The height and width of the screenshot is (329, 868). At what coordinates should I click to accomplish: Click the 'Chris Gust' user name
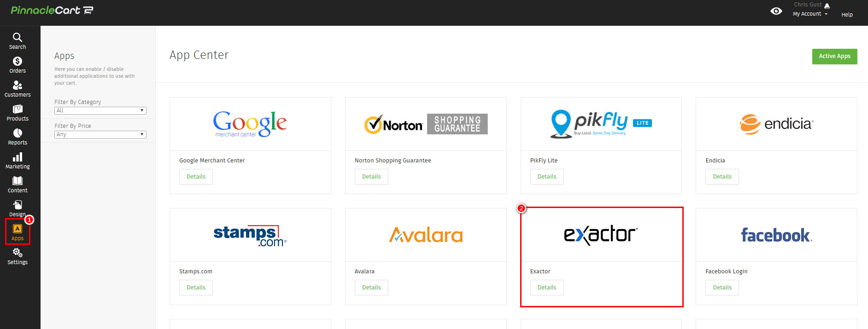click(x=808, y=5)
